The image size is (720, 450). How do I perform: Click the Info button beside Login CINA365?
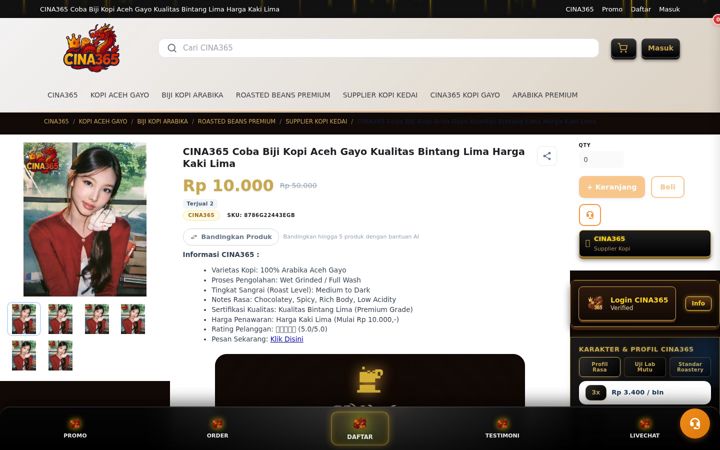point(698,303)
